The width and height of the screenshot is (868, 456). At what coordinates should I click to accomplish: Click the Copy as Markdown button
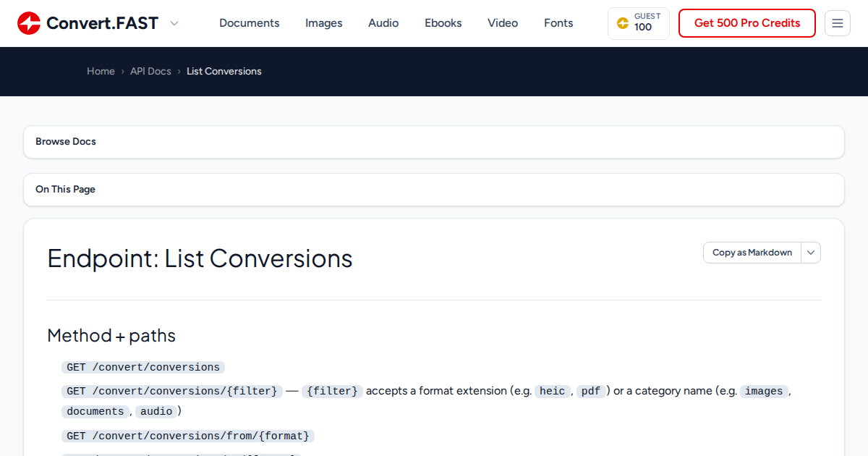tap(752, 253)
